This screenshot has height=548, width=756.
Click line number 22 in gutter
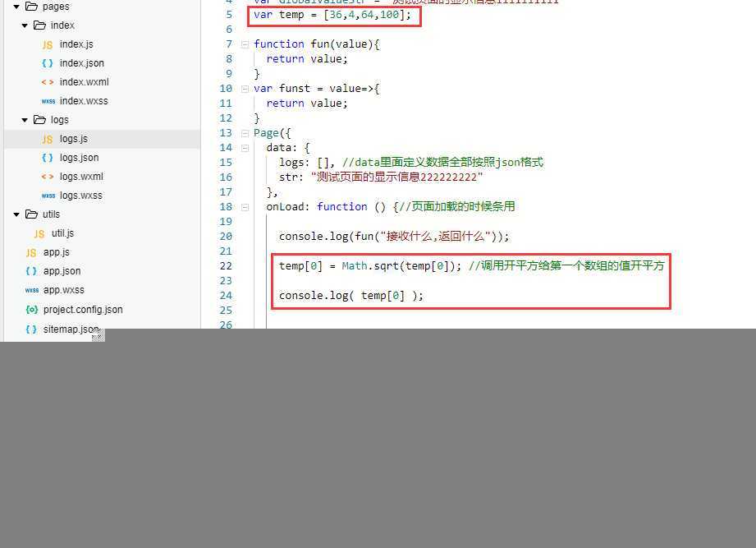[226, 266]
